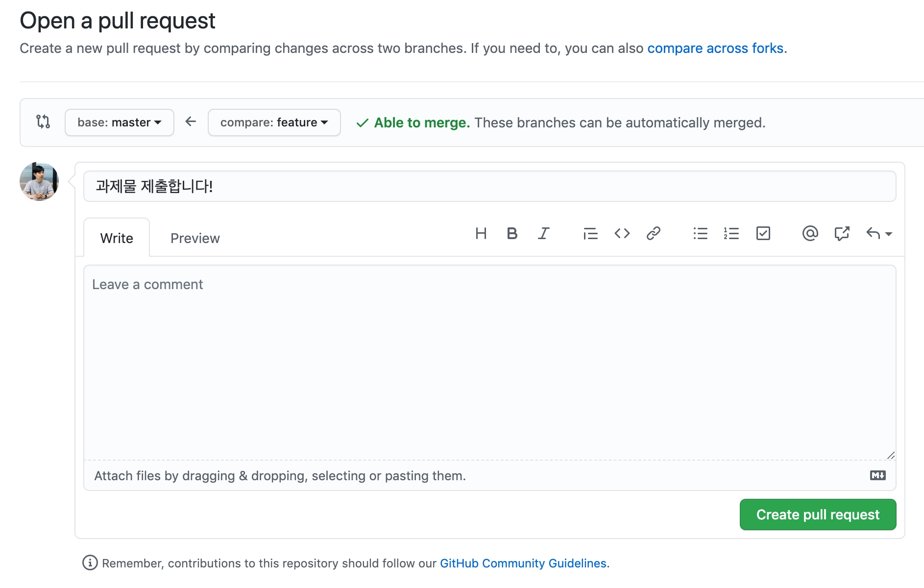The height and width of the screenshot is (588, 924).
Task: Insert a bulleted list
Action: pyautogui.click(x=700, y=234)
